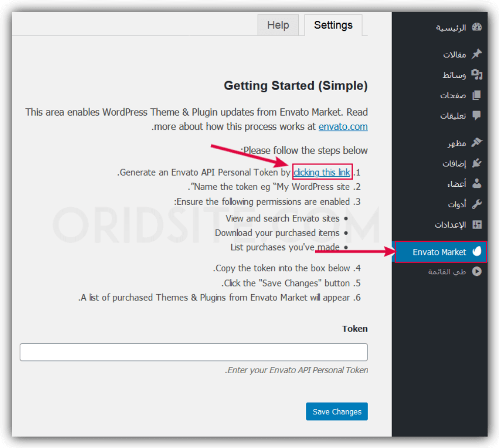Screen dimensions: 499x448
Task: Switch to the Help tab
Action: tap(278, 25)
